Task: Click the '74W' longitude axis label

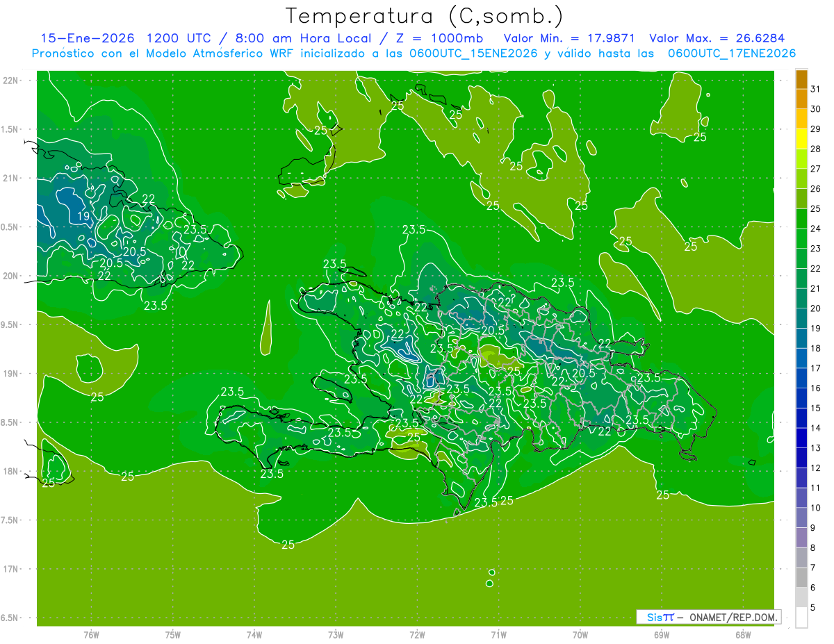Action: tap(254, 634)
